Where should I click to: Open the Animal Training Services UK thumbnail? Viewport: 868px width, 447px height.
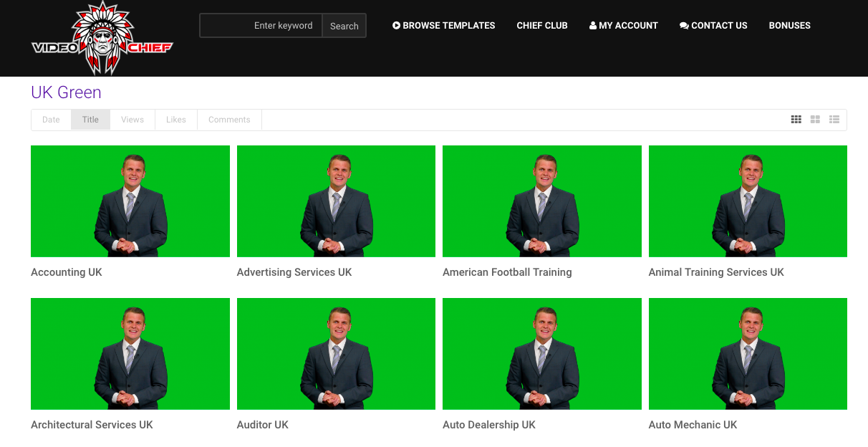click(748, 201)
